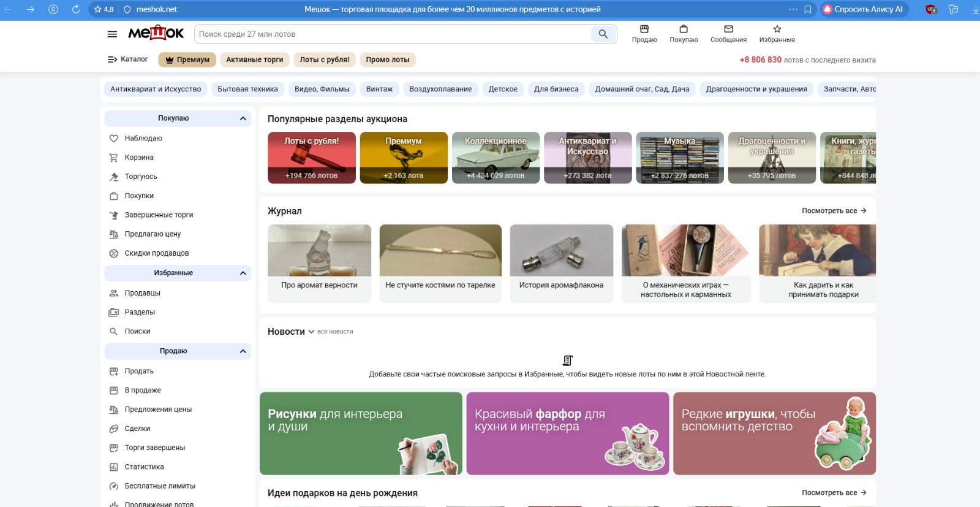Select the Премиум tab
This screenshot has height=507, width=980.
[187, 59]
